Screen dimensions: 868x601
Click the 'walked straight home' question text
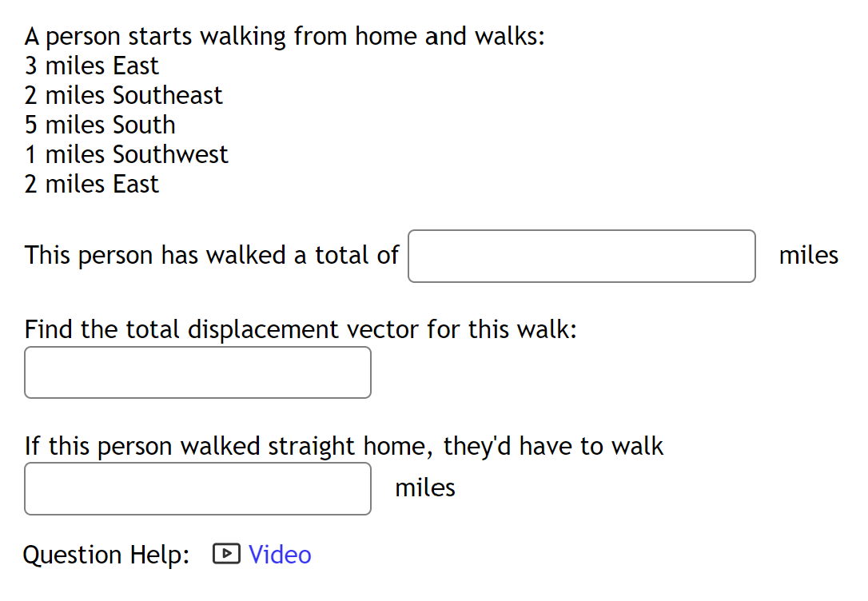coord(344,446)
